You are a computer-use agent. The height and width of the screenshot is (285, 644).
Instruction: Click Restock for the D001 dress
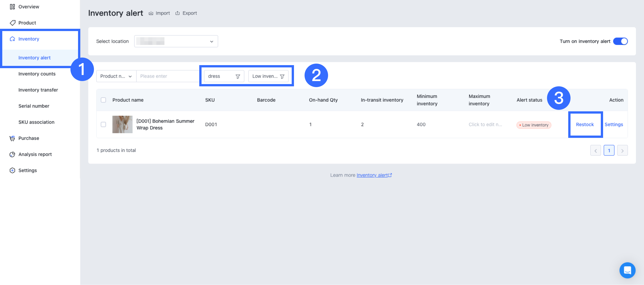point(585,124)
